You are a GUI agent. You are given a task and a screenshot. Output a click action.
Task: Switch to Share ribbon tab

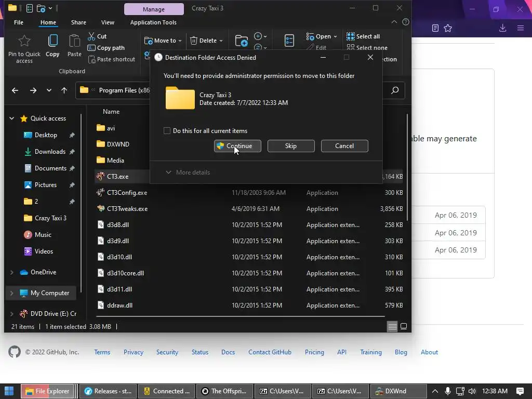click(78, 22)
